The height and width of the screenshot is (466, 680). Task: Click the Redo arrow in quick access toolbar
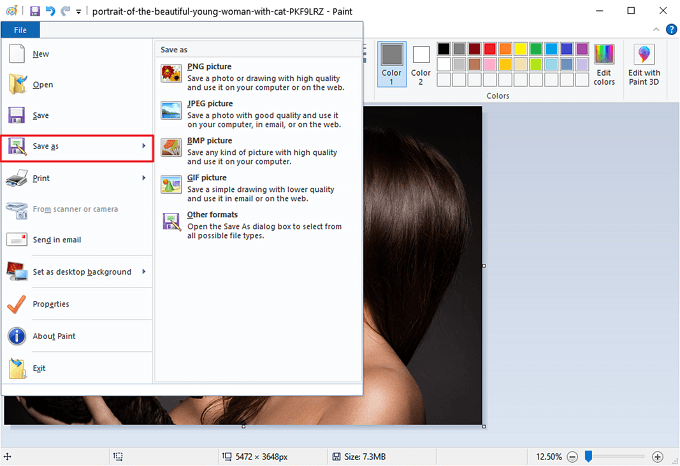[x=65, y=11]
